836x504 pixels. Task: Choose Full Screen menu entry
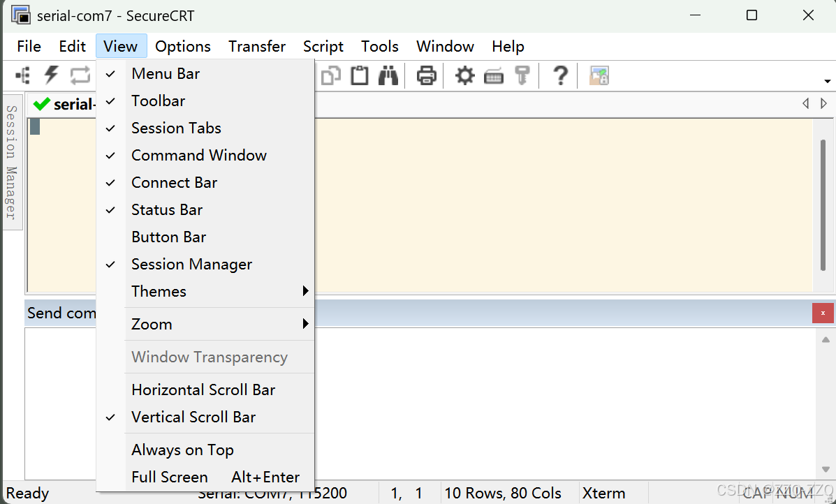tap(205, 477)
